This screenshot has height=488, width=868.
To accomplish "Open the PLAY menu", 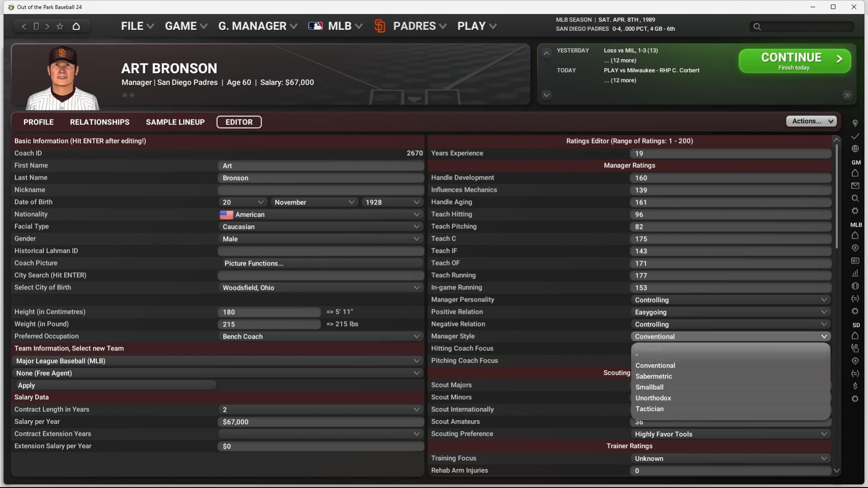I will click(477, 26).
